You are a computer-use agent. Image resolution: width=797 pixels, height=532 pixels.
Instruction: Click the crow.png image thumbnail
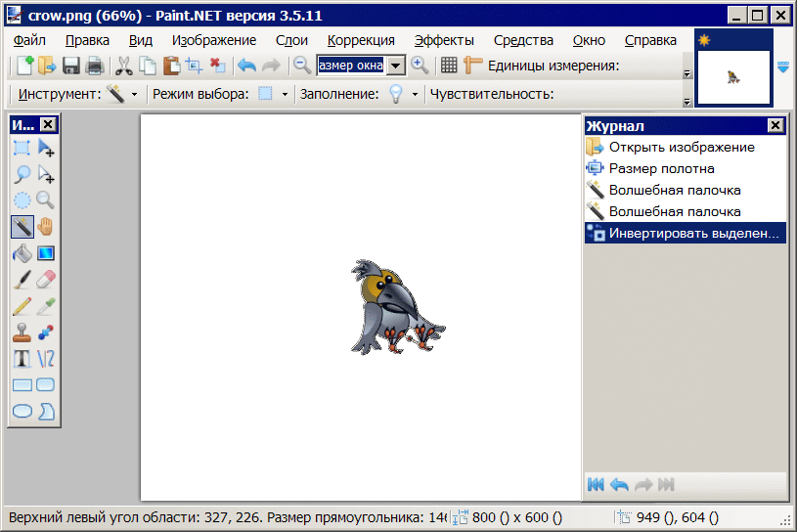pos(732,67)
